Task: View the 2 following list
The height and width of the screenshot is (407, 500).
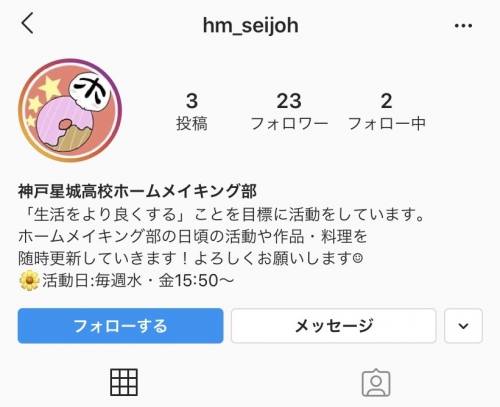Action: (x=387, y=112)
